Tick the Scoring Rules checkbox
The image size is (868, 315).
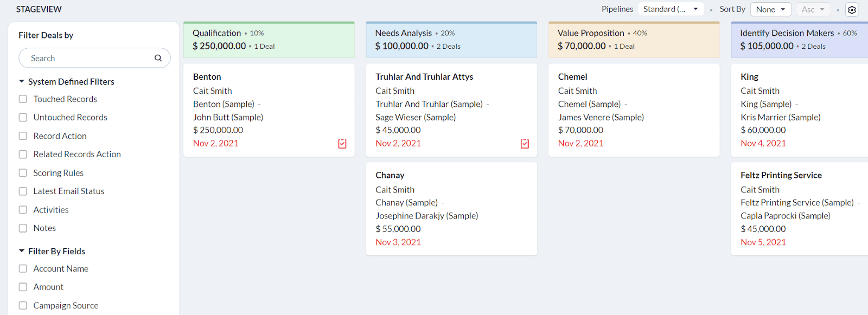click(x=23, y=173)
